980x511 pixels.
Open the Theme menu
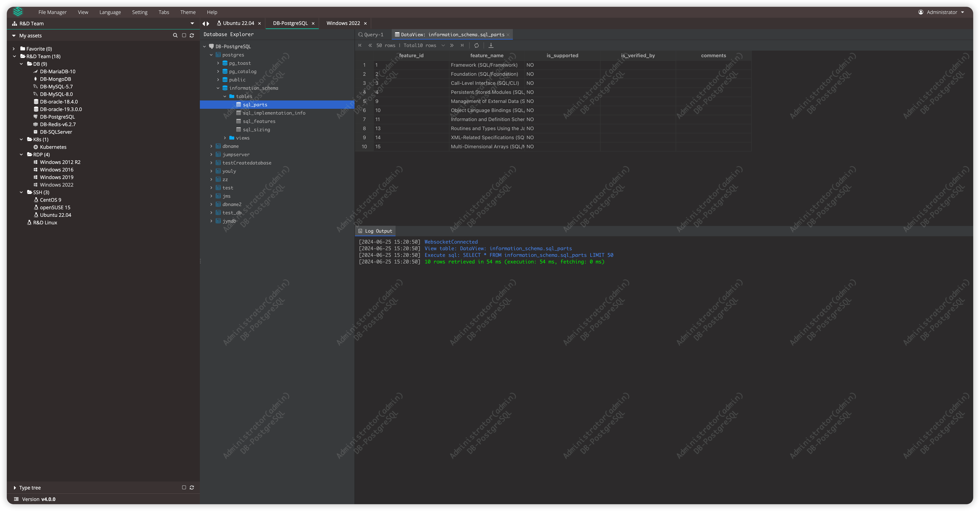[x=188, y=12]
